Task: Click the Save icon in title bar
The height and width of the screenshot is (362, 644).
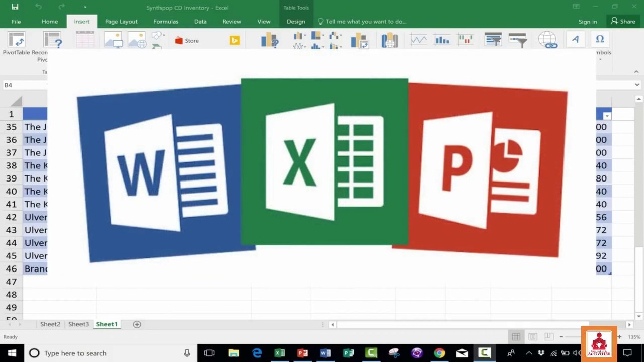Action: (15, 7)
